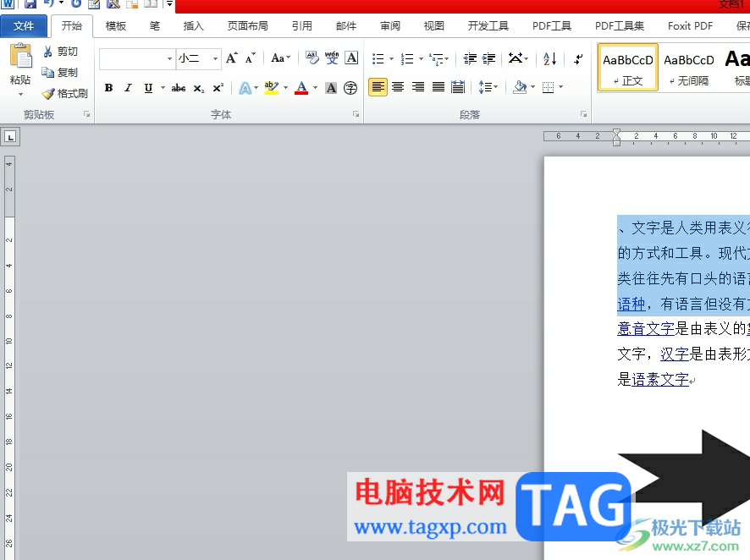
Task: Apply superscript formatting
Action: click(218, 88)
